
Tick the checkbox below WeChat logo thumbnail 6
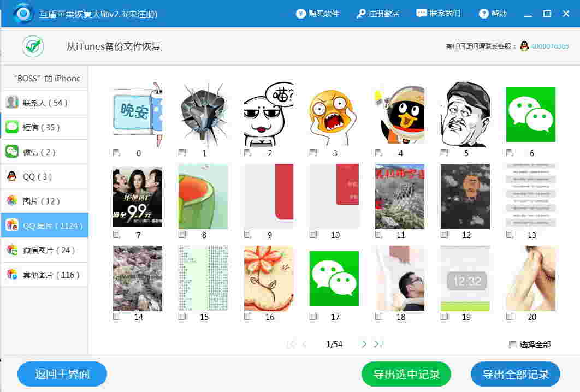pos(510,153)
